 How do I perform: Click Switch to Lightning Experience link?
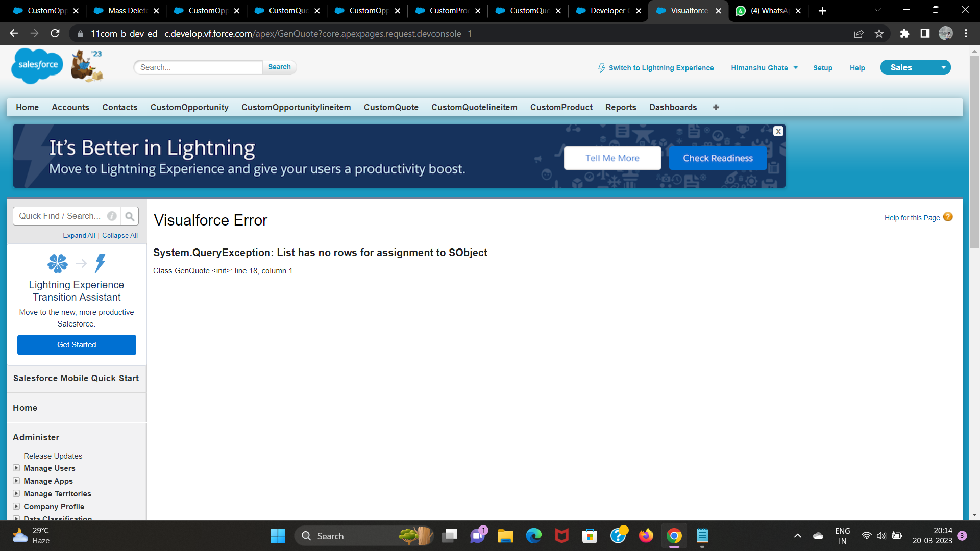[660, 68]
